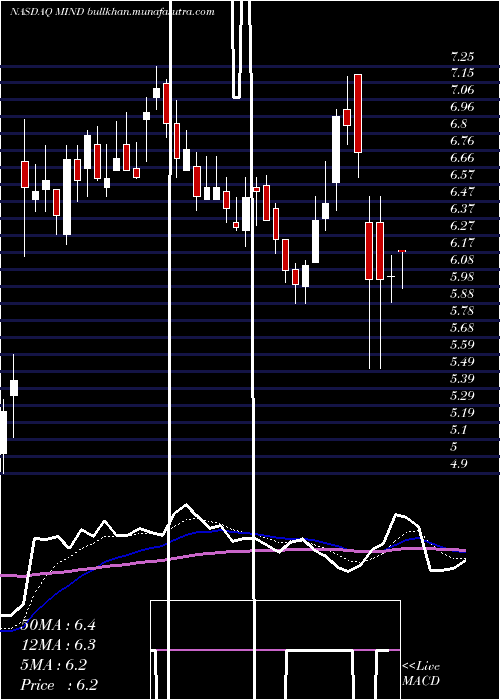Click the <<Live MACD label
Viewport: 500px width, 700px height.
click(421, 674)
